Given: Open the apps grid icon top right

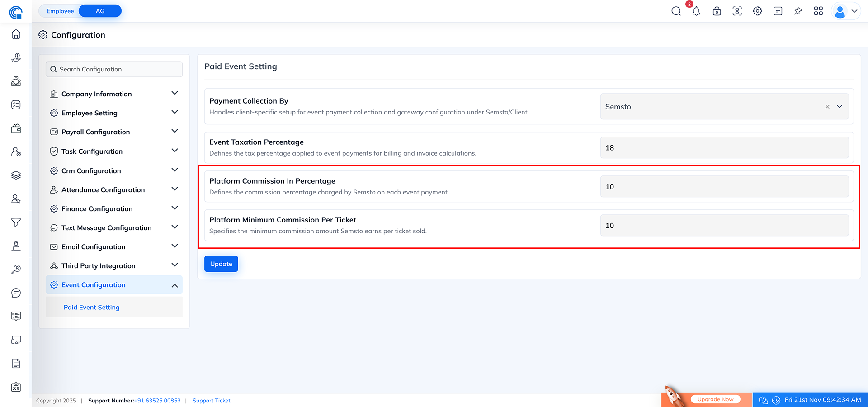Looking at the screenshot, I should point(818,11).
